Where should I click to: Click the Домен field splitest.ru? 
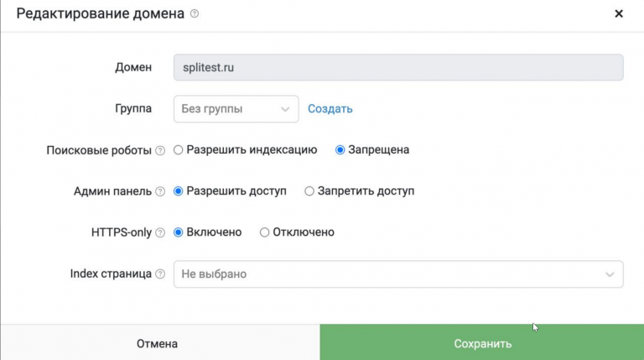pyautogui.click(x=398, y=67)
